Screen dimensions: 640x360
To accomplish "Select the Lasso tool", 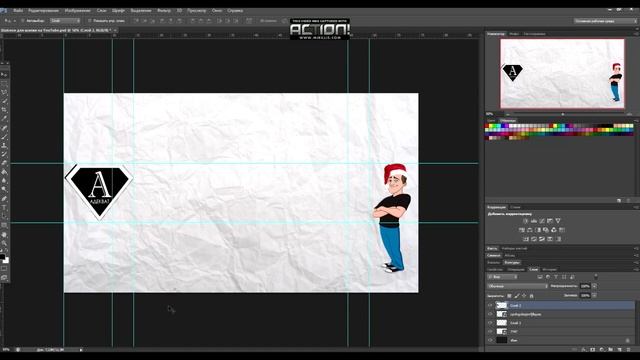I will (4, 92).
